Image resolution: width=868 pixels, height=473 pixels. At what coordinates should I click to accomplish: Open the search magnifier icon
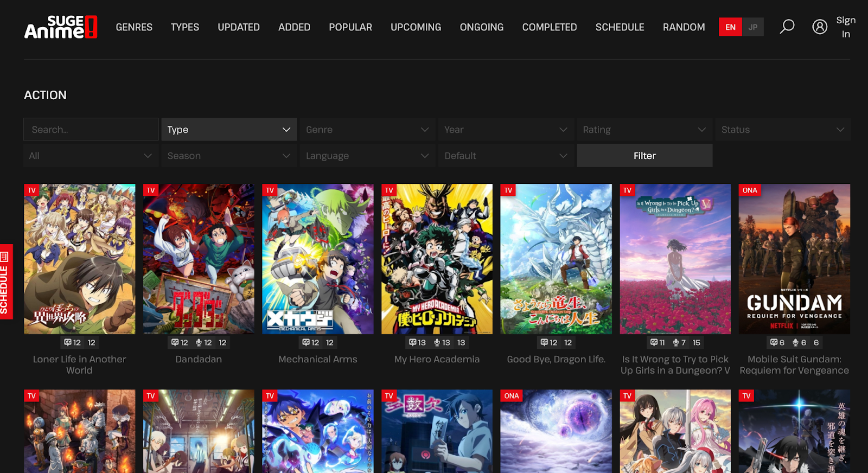click(787, 27)
